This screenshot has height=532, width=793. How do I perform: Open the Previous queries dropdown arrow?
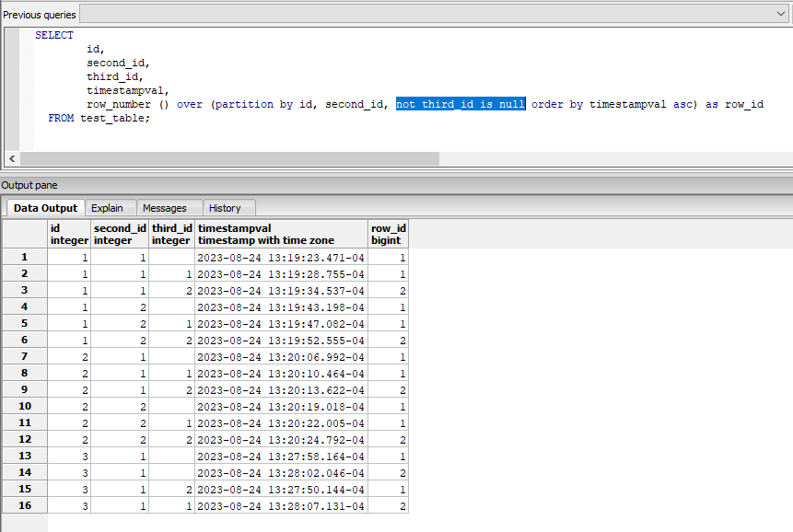point(782,14)
